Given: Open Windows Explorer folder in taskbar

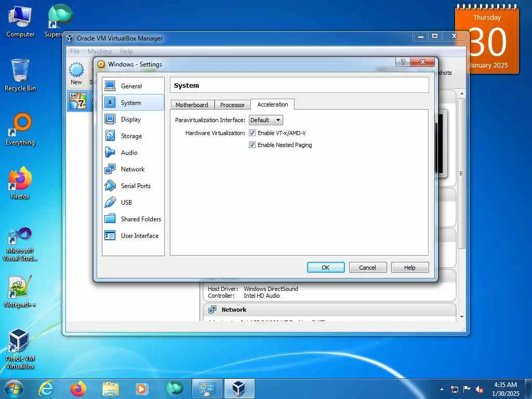Looking at the screenshot, I should tap(111, 389).
